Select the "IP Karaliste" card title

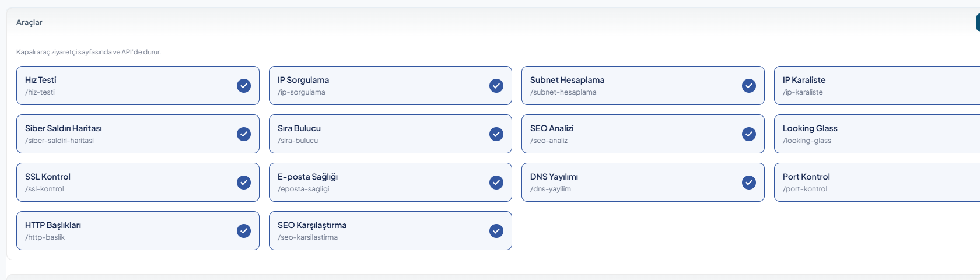click(804, 80)
